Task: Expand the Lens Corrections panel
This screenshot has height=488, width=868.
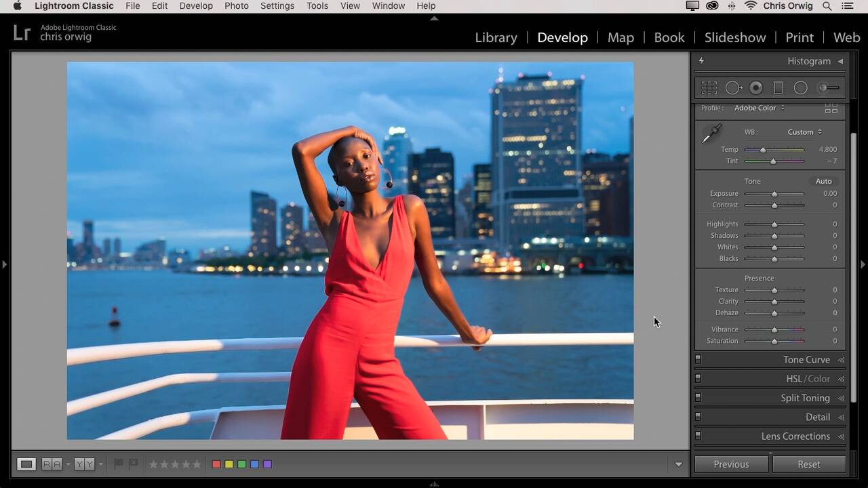Action: 795,436
